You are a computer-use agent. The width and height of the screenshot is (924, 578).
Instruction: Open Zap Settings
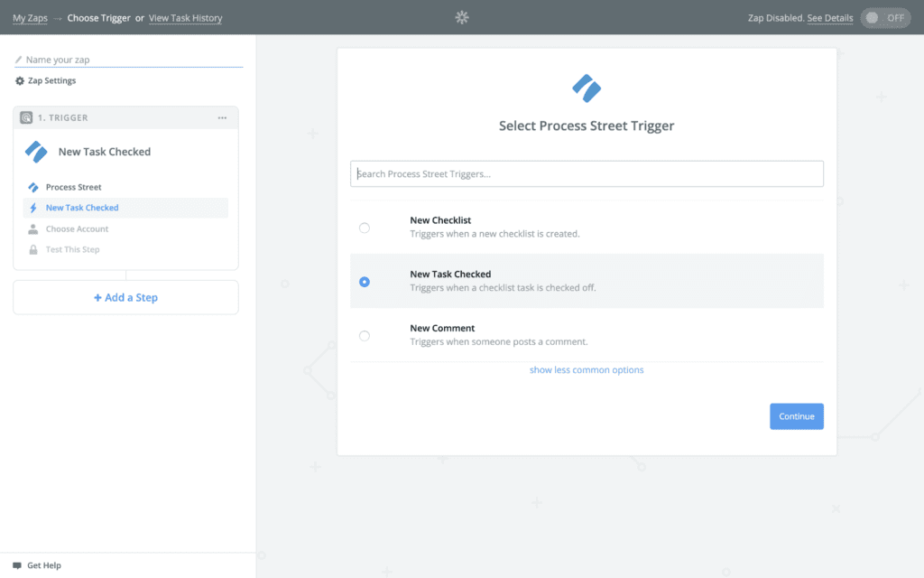pos(51,80)
